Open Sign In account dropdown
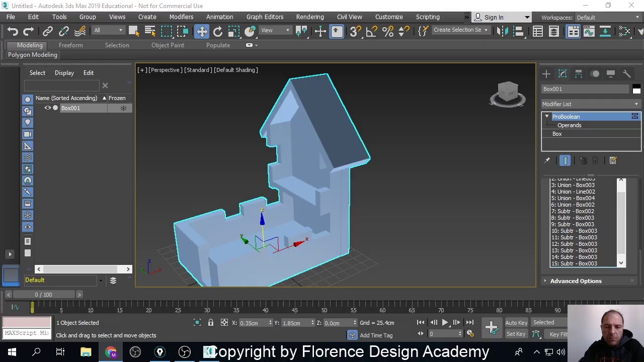This screenshot has height=362, width=644. pos(502,18)
